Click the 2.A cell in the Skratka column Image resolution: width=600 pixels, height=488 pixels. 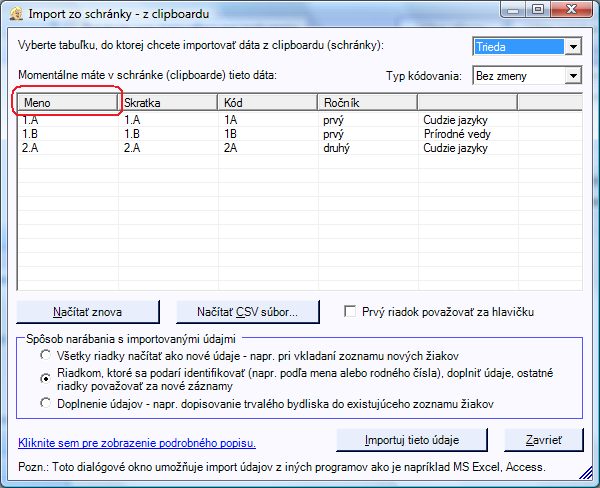pos(132,148)
